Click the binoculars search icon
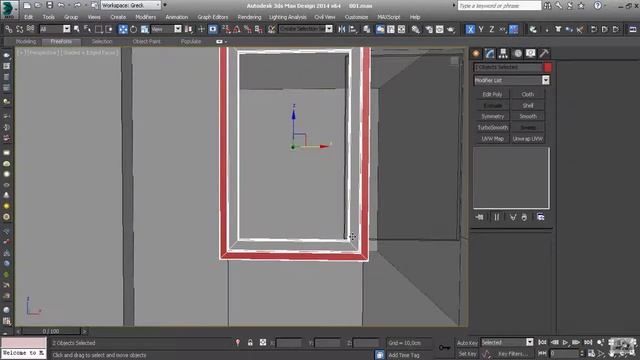 [547, 5]
